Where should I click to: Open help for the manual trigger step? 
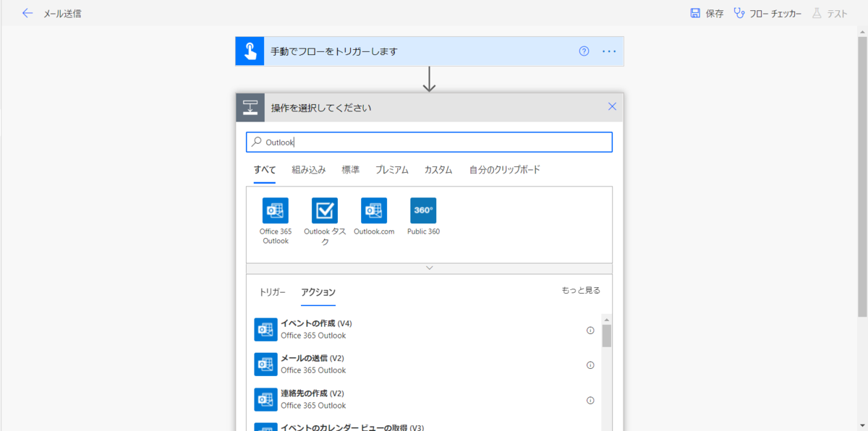[584, 51]
